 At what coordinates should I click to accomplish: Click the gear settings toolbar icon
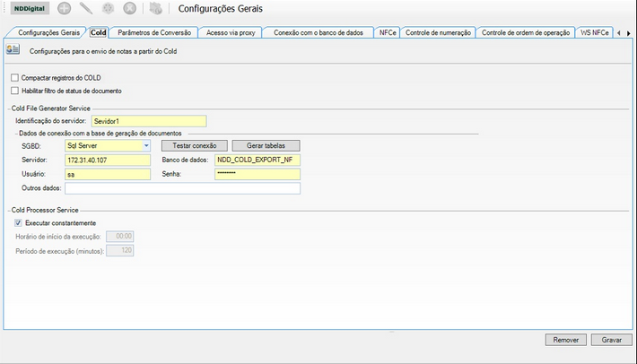[x=108, y=9]
